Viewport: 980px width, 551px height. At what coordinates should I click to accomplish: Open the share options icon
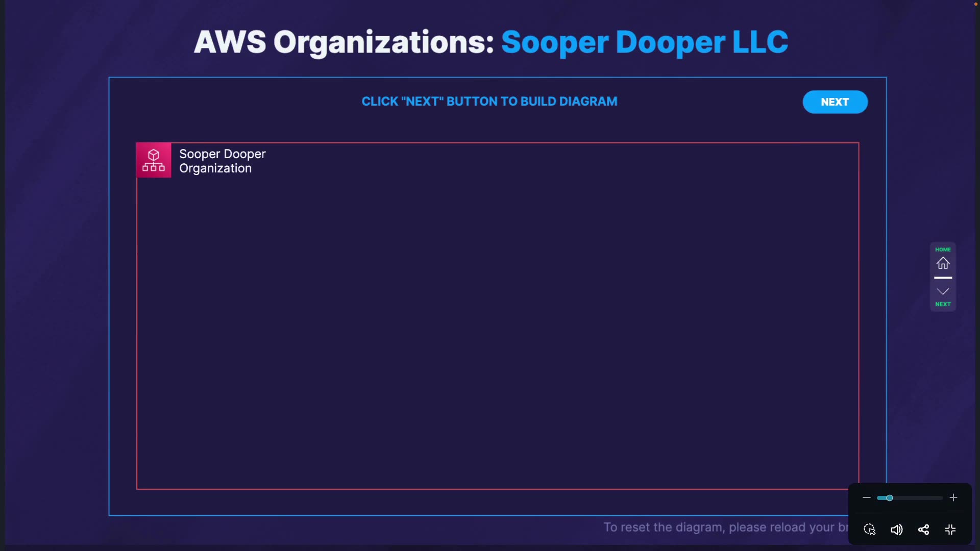(923, 530)
